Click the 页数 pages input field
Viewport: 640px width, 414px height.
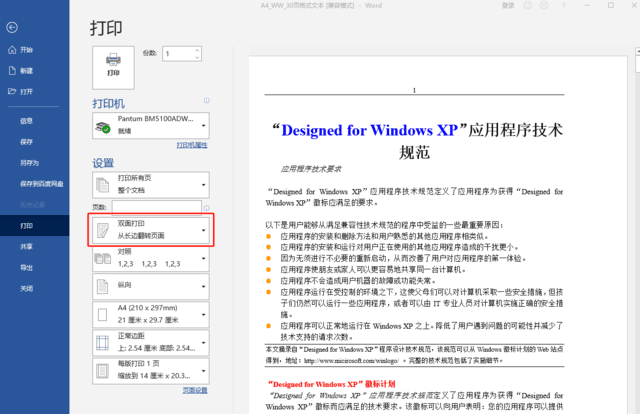[157, 207]
